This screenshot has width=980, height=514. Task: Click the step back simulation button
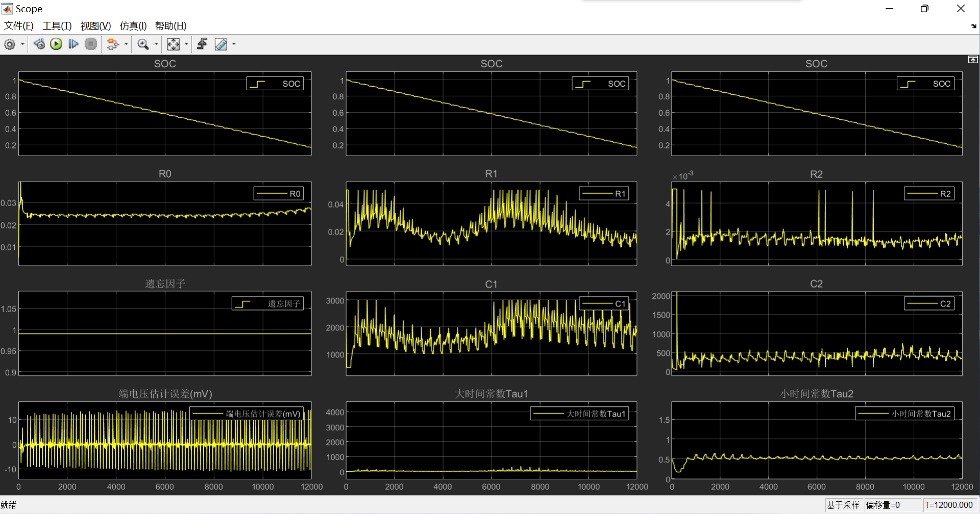pyautogui.click(x=39, y=44)
